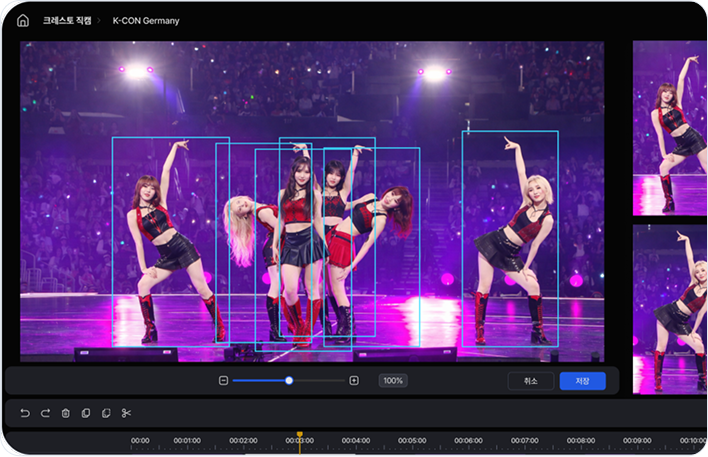The width and height of the screenshot is (708, 457).
Task: Go to the home screen icon
Action: pos(23,20)
